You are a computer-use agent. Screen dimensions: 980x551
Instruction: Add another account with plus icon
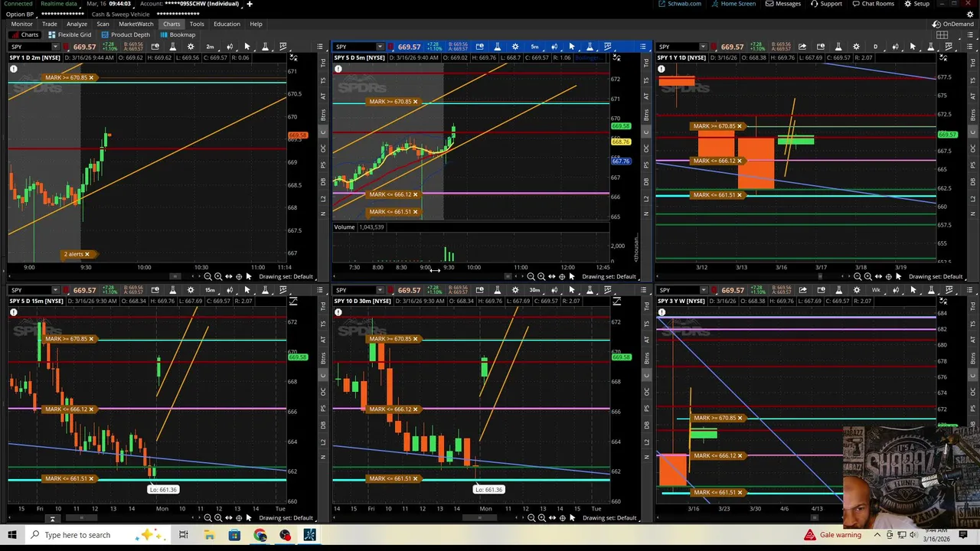pyautogui.click(x=249, y=4)
